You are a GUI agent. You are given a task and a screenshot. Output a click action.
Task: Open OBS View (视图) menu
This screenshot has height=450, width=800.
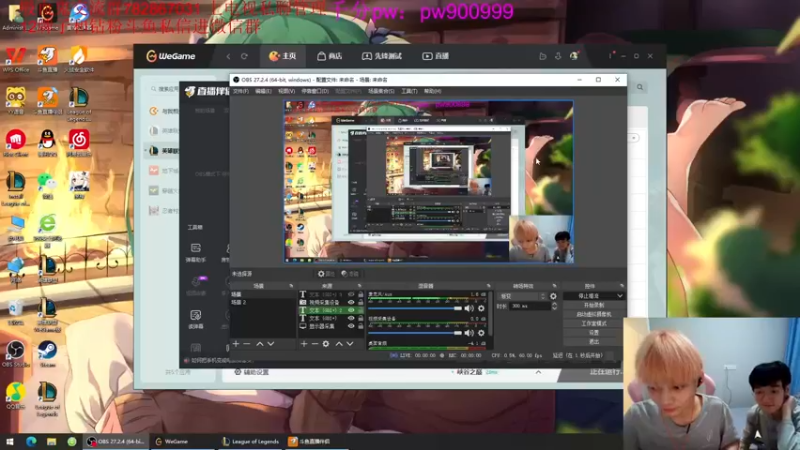pos(286,91)
